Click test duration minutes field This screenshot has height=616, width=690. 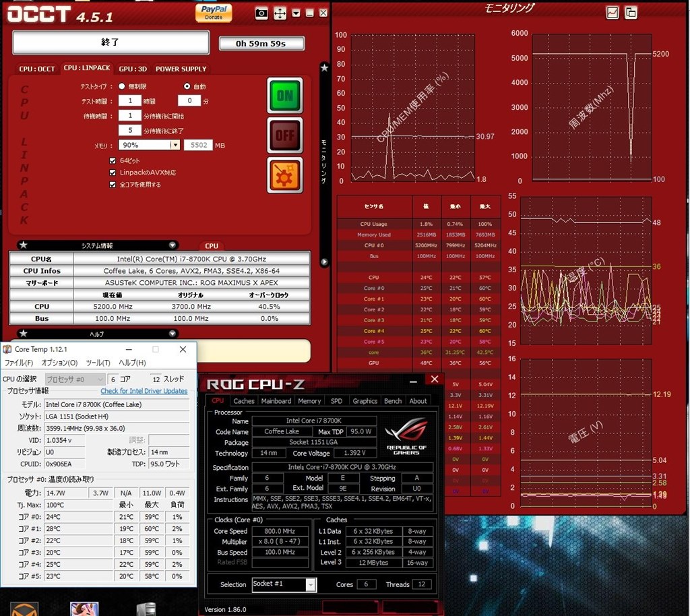tap(189, 101)
